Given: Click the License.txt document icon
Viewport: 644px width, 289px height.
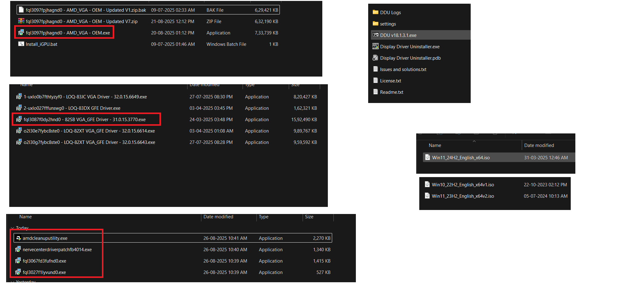Looking at the screenshot, I should [375, 81].
